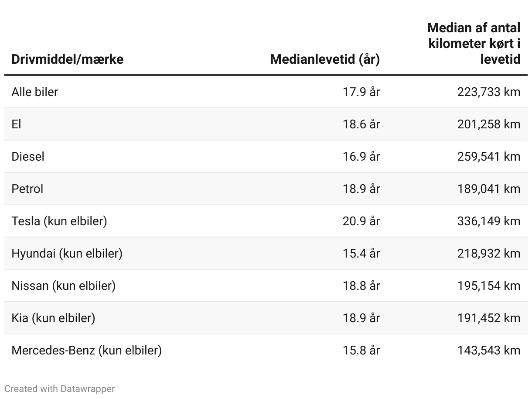
Task: Select the Alle biler row label
Action: pos(34,92)
